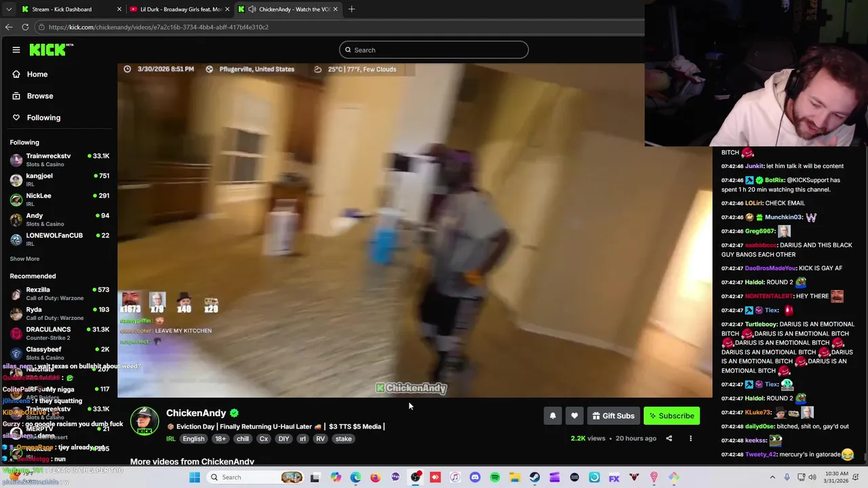Open the hamburger menu beside the Kick logo
This screenshot has height=488, width=868.
tap(16, 49)
